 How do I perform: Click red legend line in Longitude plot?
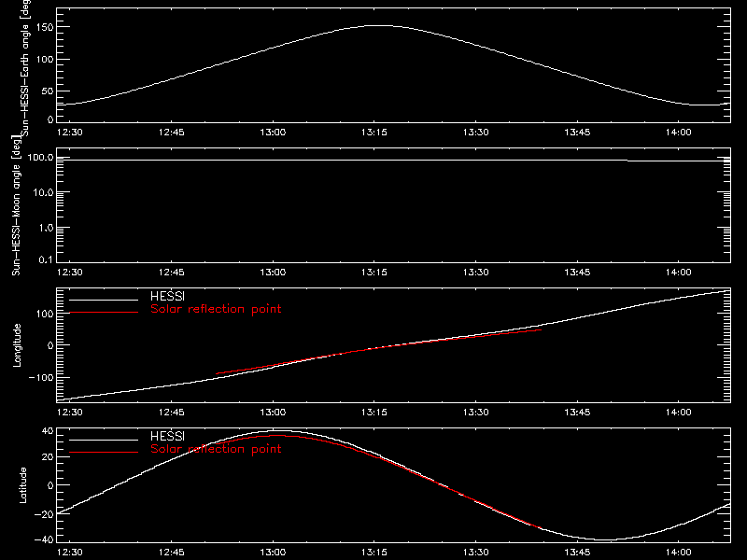click(x=104, y=313)
